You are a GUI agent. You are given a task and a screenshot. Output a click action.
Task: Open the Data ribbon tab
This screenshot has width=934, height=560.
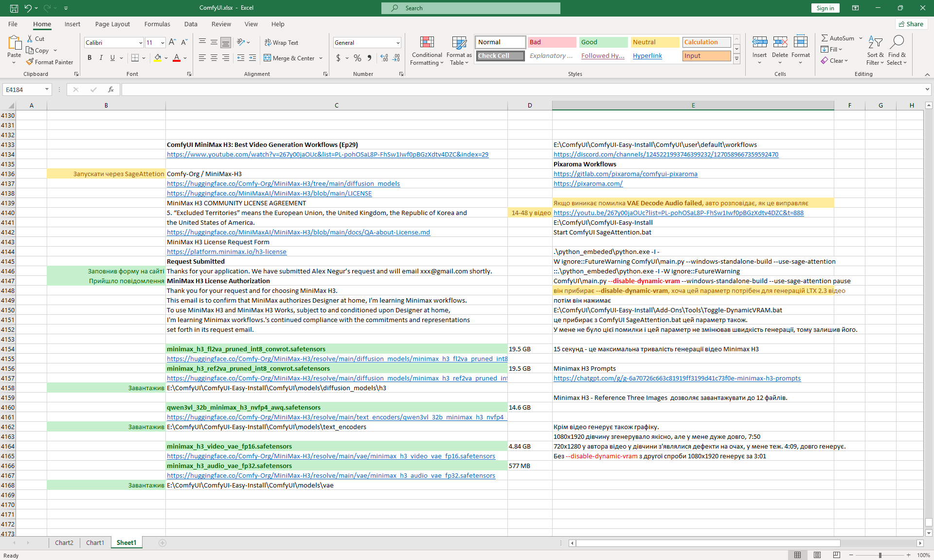(191, 24)
